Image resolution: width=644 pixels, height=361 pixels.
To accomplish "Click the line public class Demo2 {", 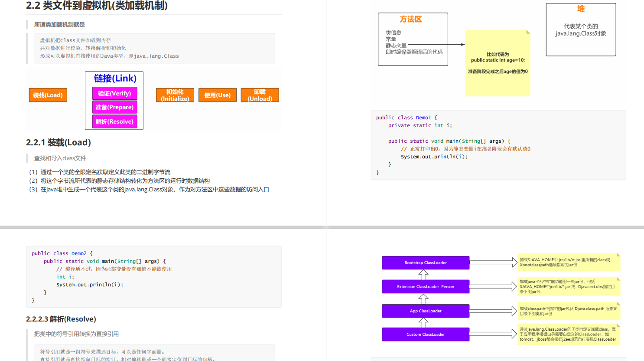I will pos(62,253).
